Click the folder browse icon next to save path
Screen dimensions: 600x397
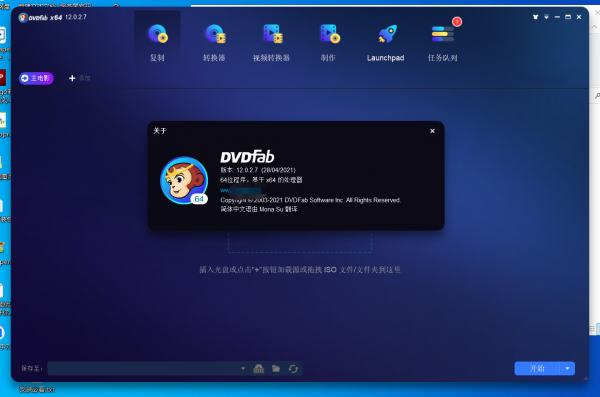(276, 369)
